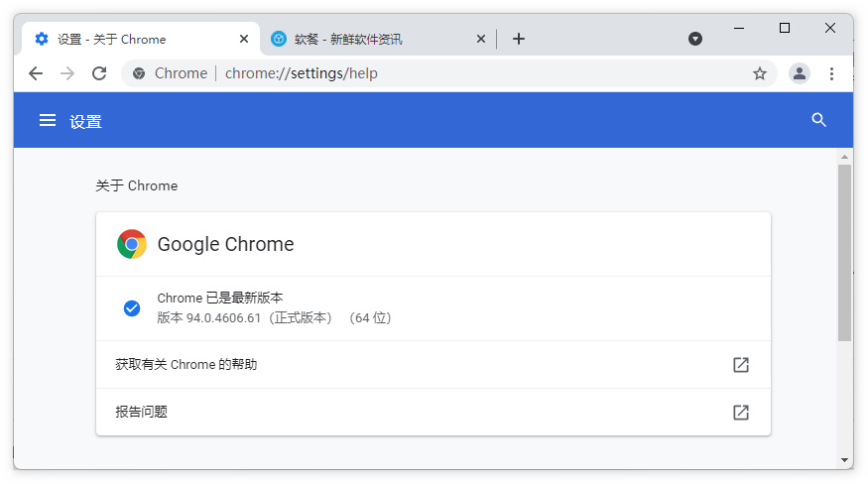This screenshot has height=484, width=868.
Task: Click the scrollbar down arrow
Action: tap(844, 460)
